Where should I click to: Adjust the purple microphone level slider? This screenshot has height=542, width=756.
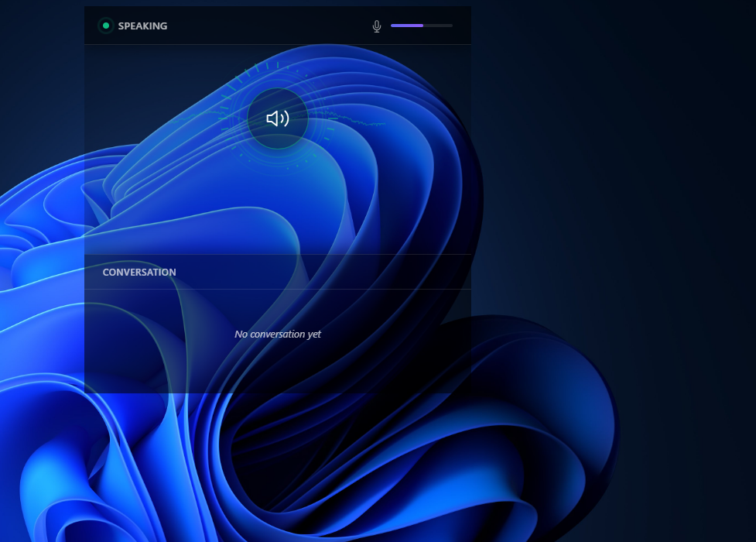pos(422,26)
